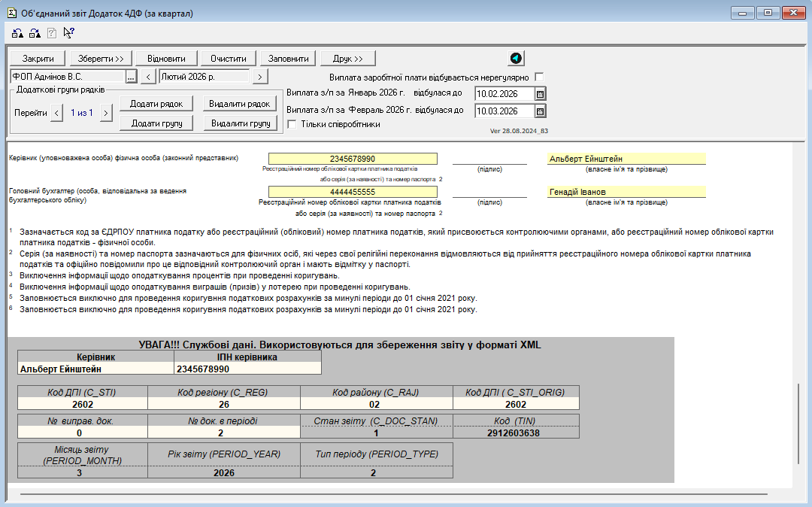Jump to the next row group
Screen dimensions: 812x507
[106, 113]
